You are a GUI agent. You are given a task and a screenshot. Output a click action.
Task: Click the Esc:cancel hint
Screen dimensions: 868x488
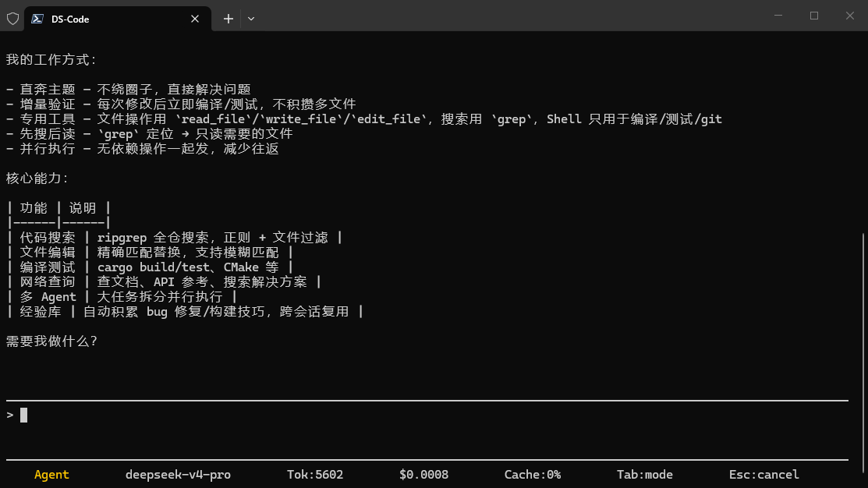point(764,475)
